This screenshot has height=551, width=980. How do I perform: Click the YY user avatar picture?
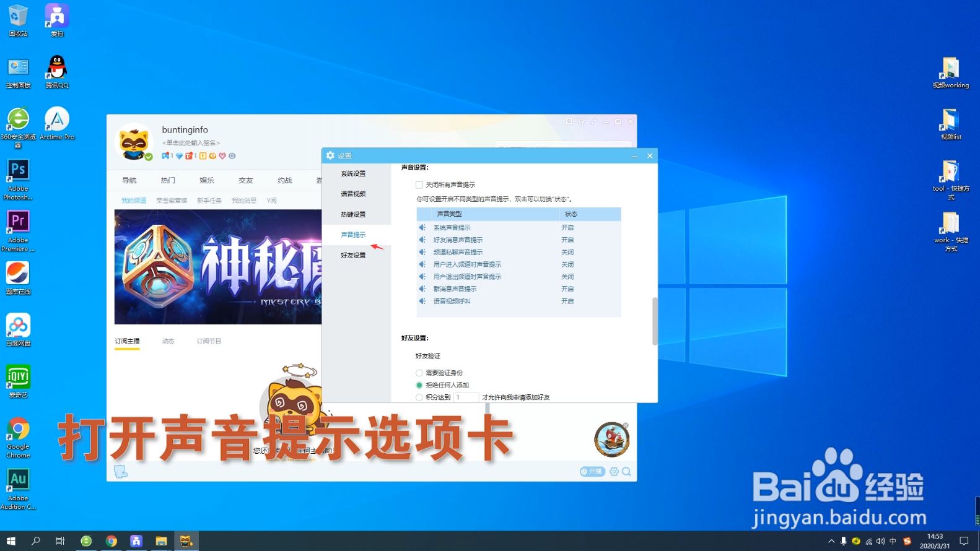pos(134,142)
